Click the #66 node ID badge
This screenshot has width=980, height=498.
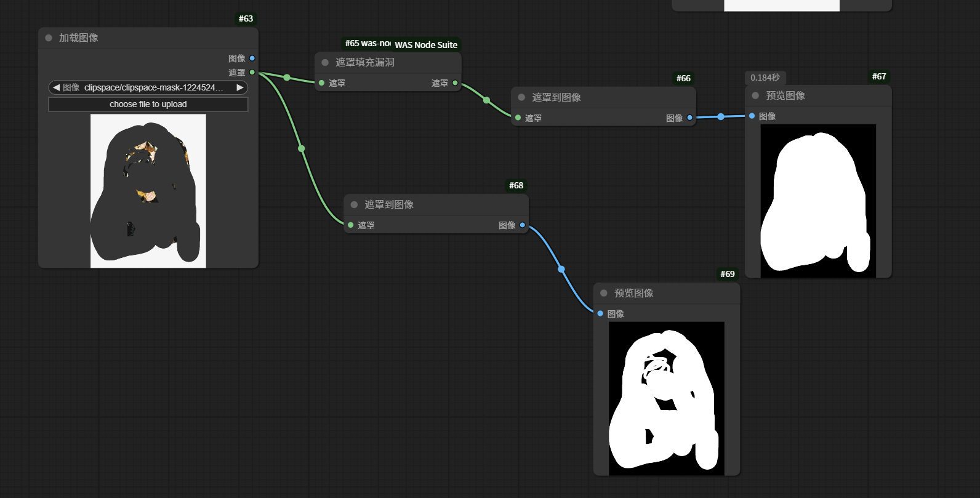pyautogui.click(x=683, y=78)
